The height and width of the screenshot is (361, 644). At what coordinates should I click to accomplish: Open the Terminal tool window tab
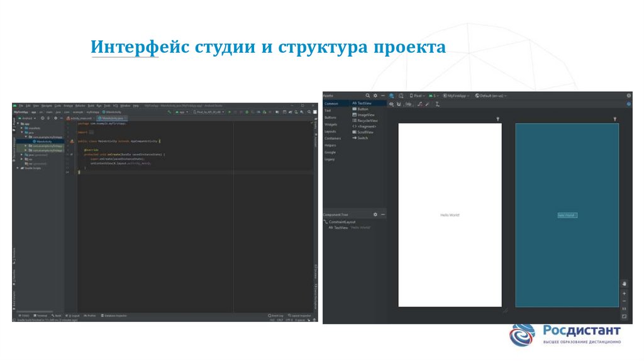(41, 315)
